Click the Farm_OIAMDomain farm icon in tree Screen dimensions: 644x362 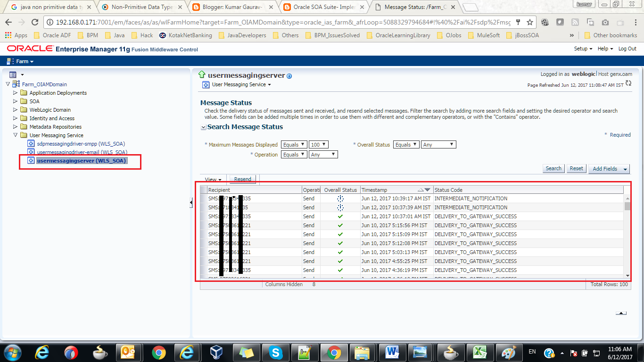16,84
